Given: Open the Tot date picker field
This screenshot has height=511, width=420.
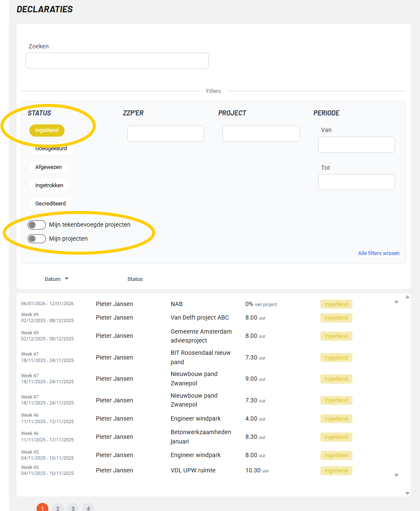Looking at the screenshot, I should [x=356, y=182].
